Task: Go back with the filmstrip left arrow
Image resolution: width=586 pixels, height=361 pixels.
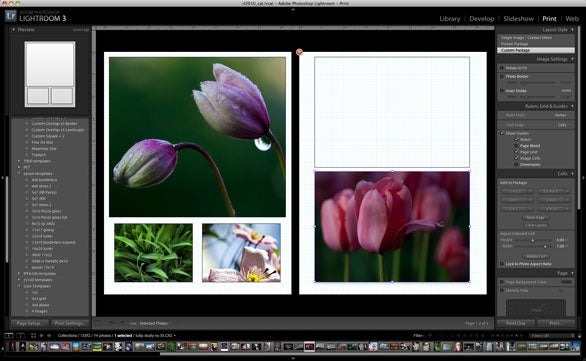Action: [41, 336]
